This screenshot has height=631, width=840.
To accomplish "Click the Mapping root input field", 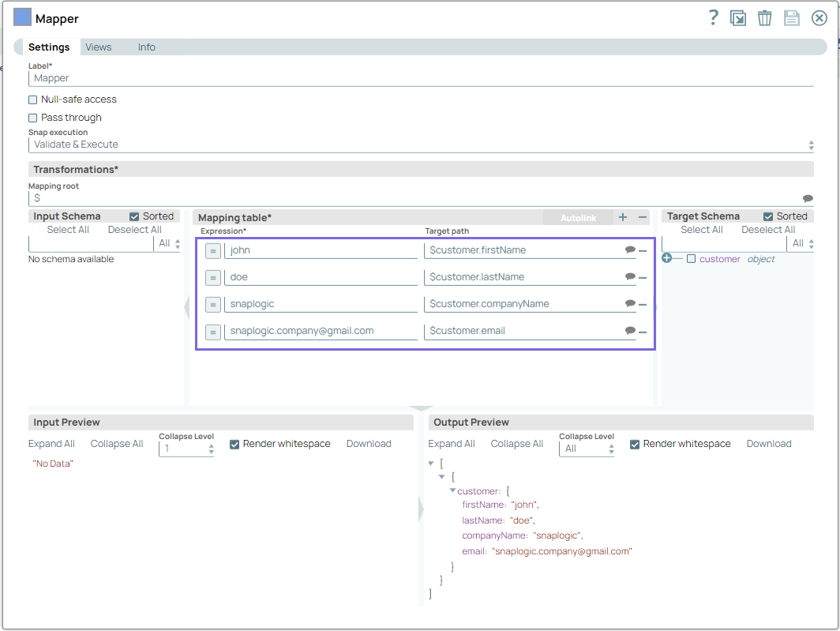I will [x=316, y=198].
